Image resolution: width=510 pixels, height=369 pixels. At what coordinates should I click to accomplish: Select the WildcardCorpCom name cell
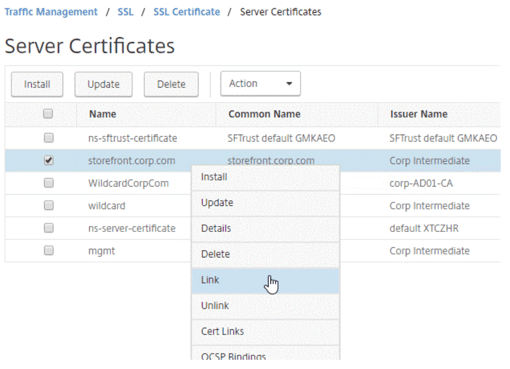click(128, 183)
